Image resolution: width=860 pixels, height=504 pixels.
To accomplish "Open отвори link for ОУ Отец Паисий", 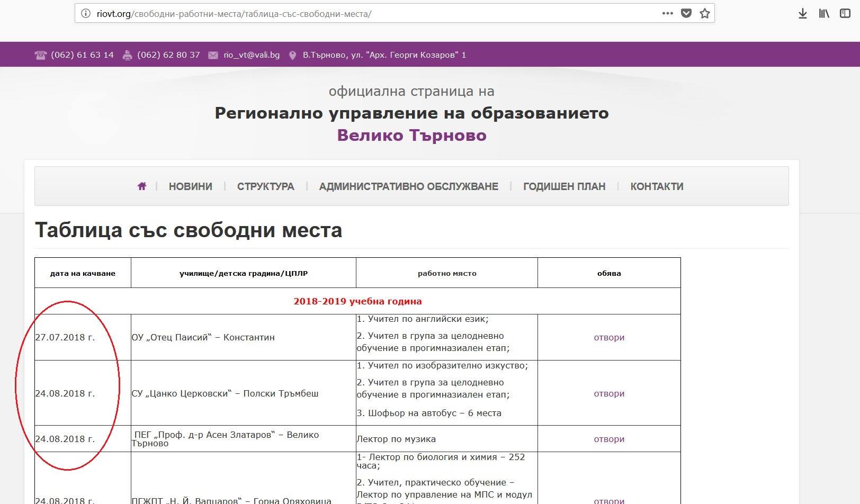I will (x=609, y=337).
